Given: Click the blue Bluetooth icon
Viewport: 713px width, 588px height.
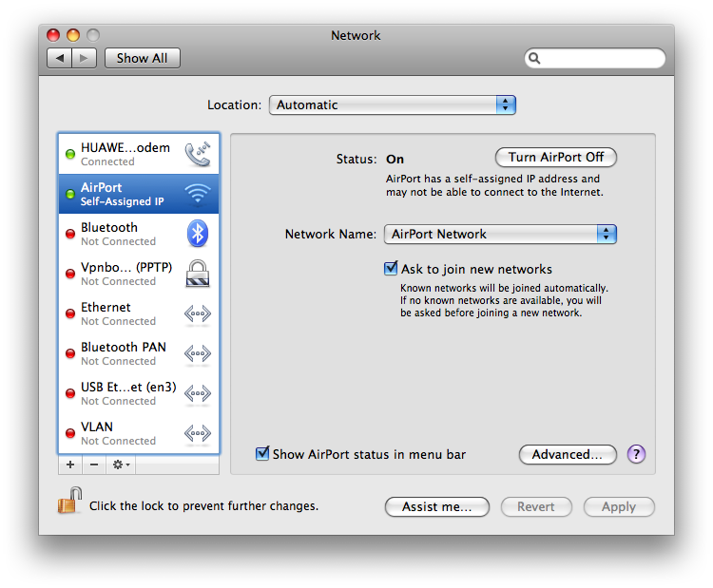Looking at the screenshot, I should coord(198,234).
